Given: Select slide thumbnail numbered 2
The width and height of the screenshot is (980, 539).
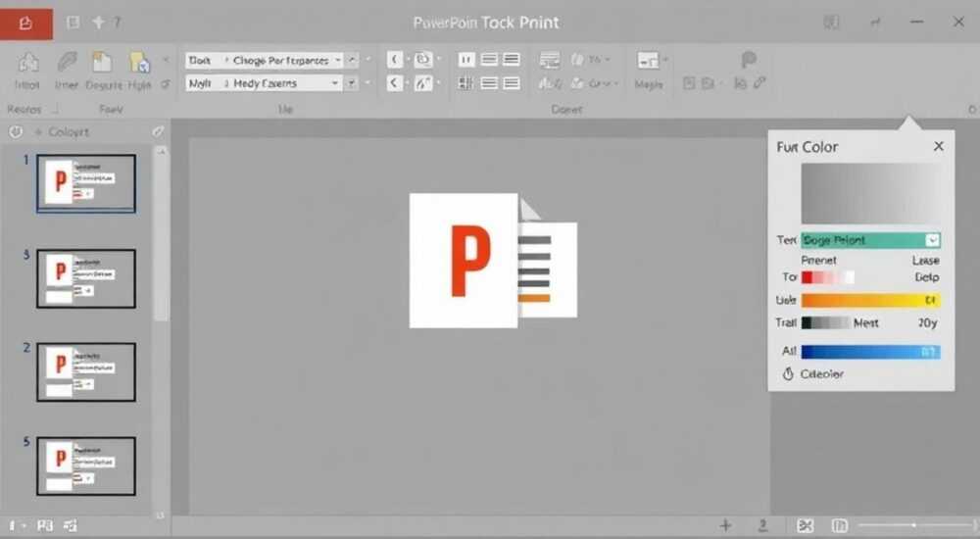Looking at the screenshot, I should (x=85, y=372).
